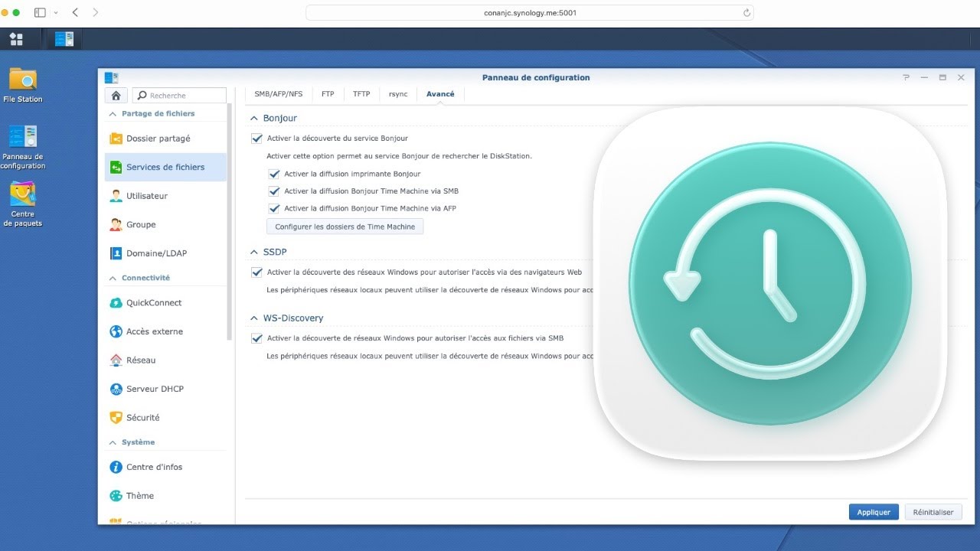Click Configurer les dossiers de Time Machine

click(x=345, y=227)
